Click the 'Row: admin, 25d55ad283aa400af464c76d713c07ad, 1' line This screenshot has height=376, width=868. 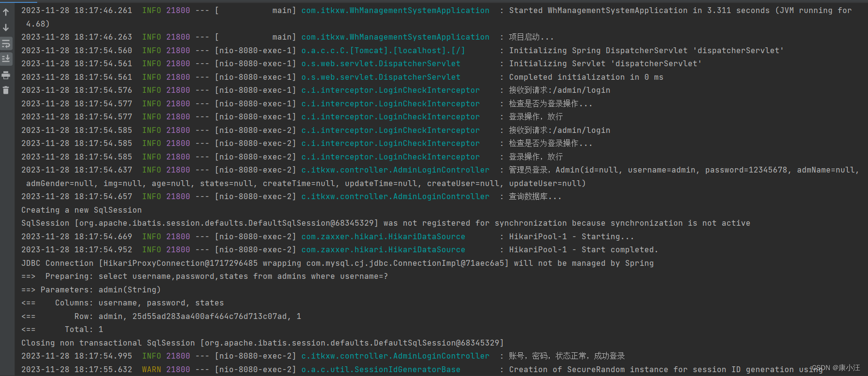pyautogui.click(x=161, y=316)
